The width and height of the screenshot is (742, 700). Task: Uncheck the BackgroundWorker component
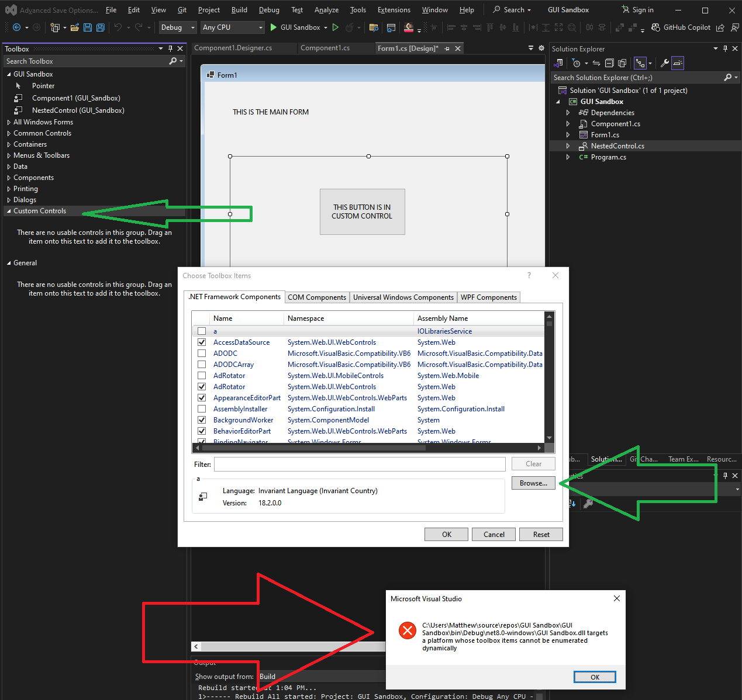click(x=202, y=420)
